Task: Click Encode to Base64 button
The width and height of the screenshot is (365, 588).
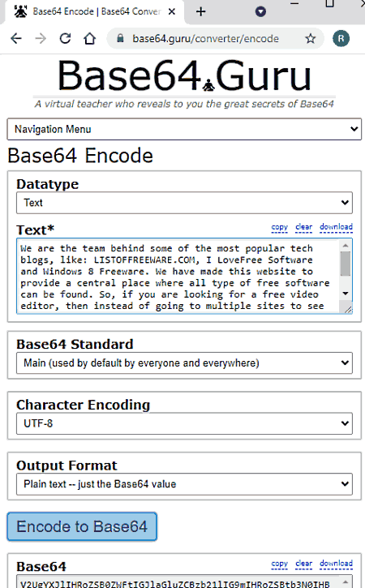Action: [82, 526]
